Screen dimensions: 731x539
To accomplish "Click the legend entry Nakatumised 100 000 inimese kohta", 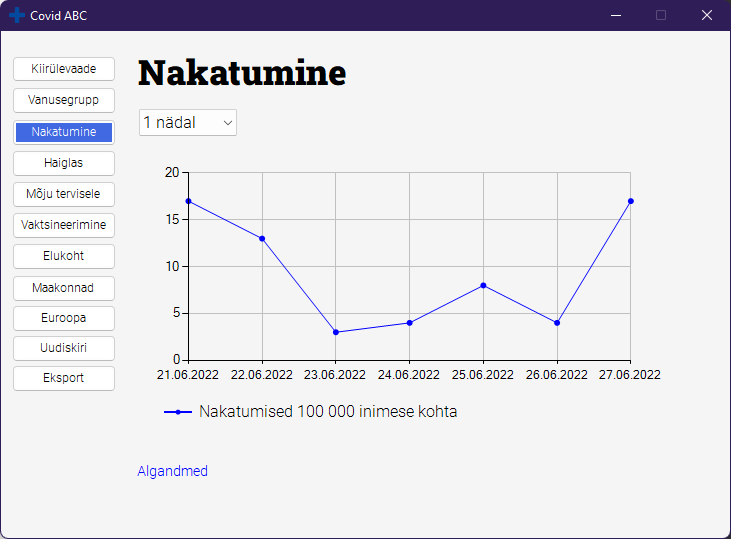I will point(328,412).
